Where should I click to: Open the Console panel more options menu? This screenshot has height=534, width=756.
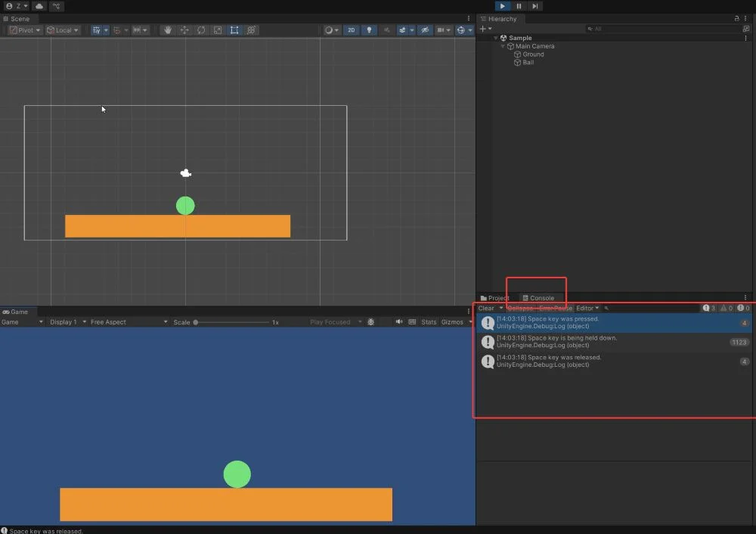(x=745, y=297)
